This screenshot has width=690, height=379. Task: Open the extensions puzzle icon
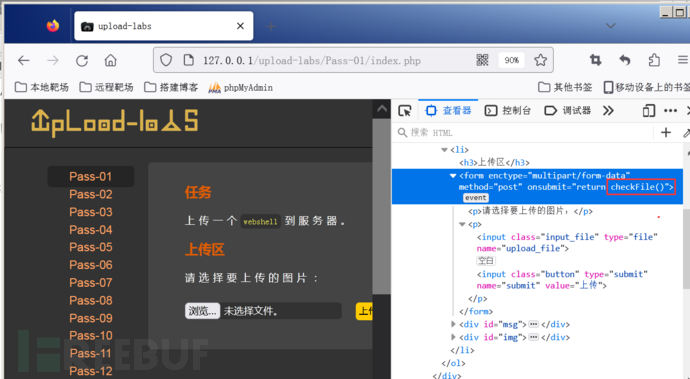point(654,60)
